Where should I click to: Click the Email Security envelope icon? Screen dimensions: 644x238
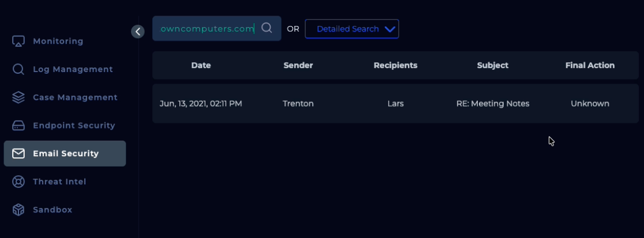(18, 154)
